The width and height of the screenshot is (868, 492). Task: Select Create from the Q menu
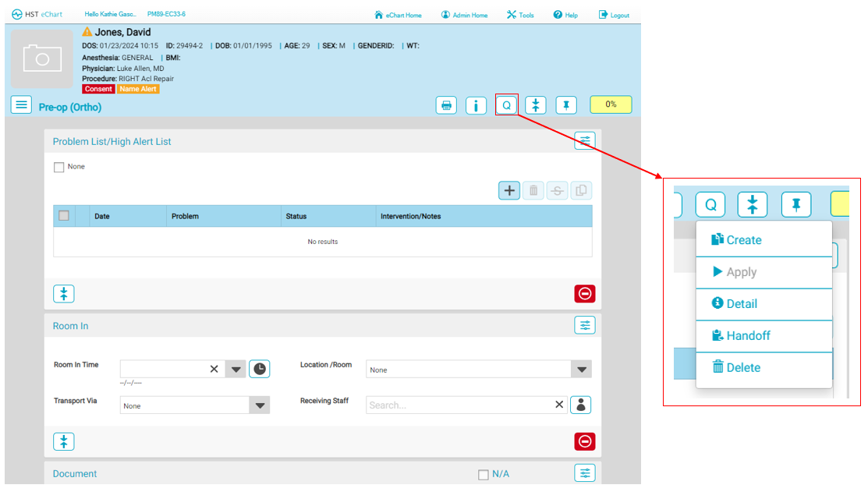pyautogui.click(x=737, y=240)
